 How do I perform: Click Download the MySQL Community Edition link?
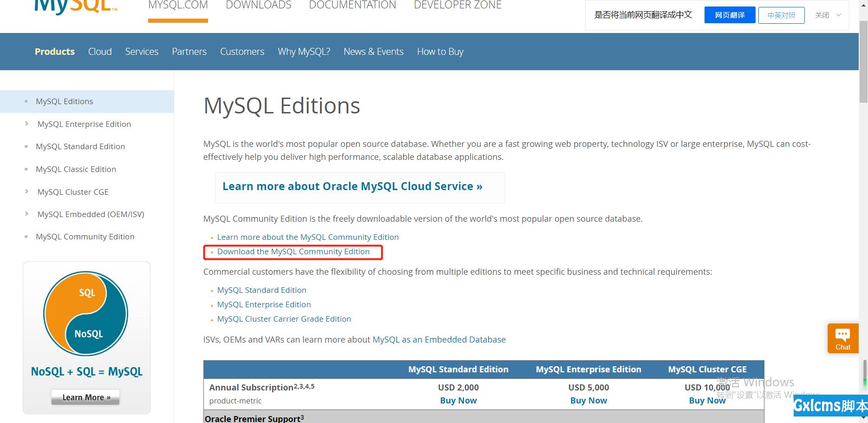point(294,251)
